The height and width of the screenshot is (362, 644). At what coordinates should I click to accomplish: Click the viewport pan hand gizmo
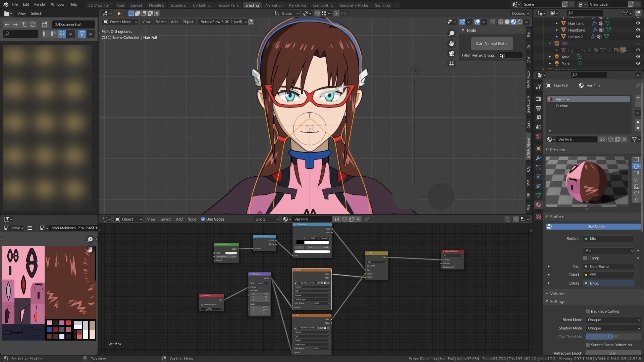tap(451, 44)
